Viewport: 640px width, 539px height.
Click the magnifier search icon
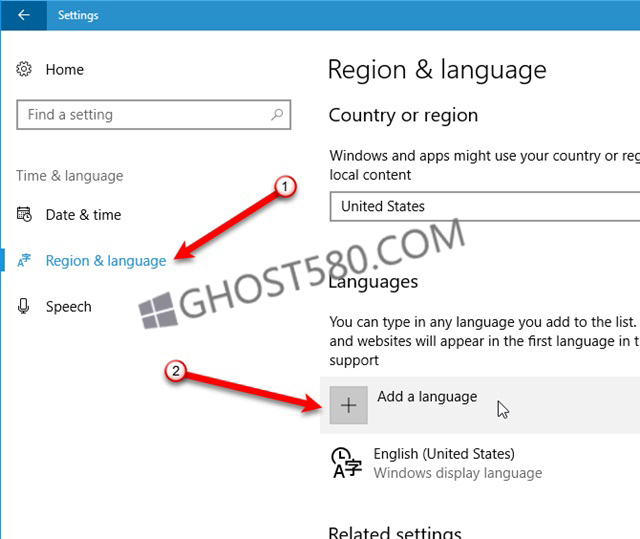pos(277,115)
